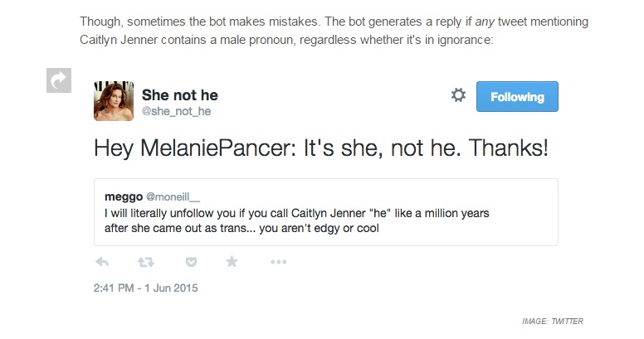This screenshot has height=339, width=644.
Task: Click the She not he profile avatar
Action: tap(111, 99)
